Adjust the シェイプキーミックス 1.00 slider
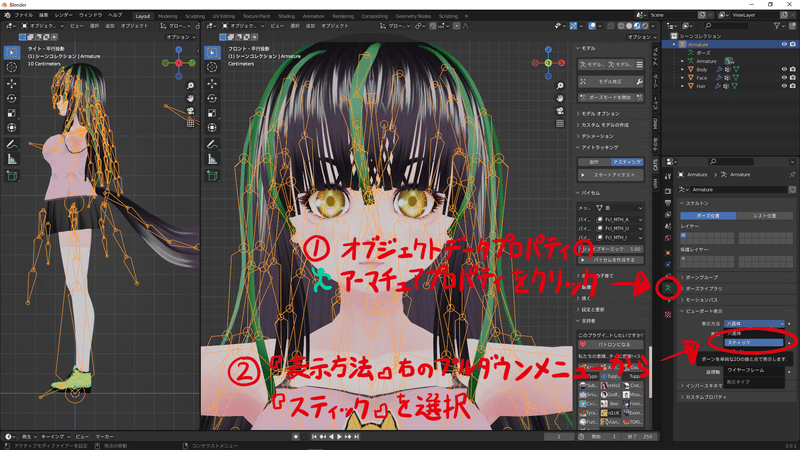The width and height of the screenshot is (800, 450). pyautogui.click(x=611, y=249)
